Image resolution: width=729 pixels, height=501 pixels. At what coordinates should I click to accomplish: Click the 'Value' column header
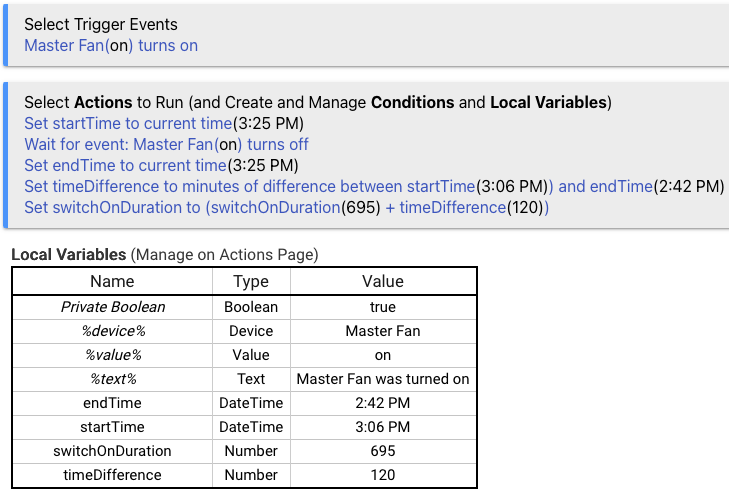tap(383, 281)
